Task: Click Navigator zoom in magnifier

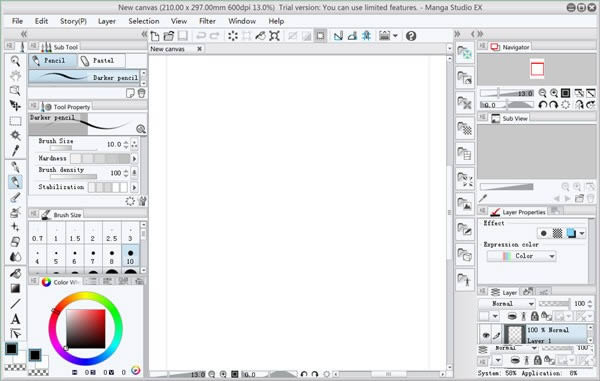Action: click(x=554, y=93)
